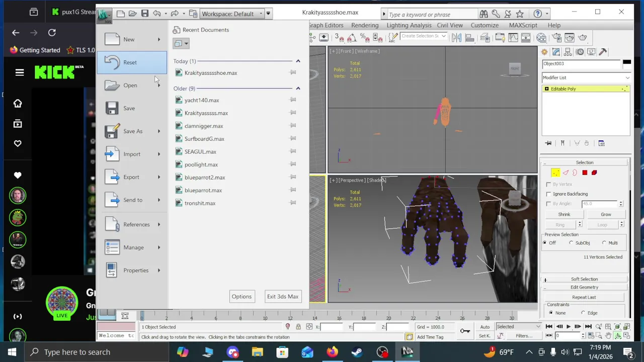
Task: Click the Save file icon in quick access toolbar
Action: tap(144, 14)
